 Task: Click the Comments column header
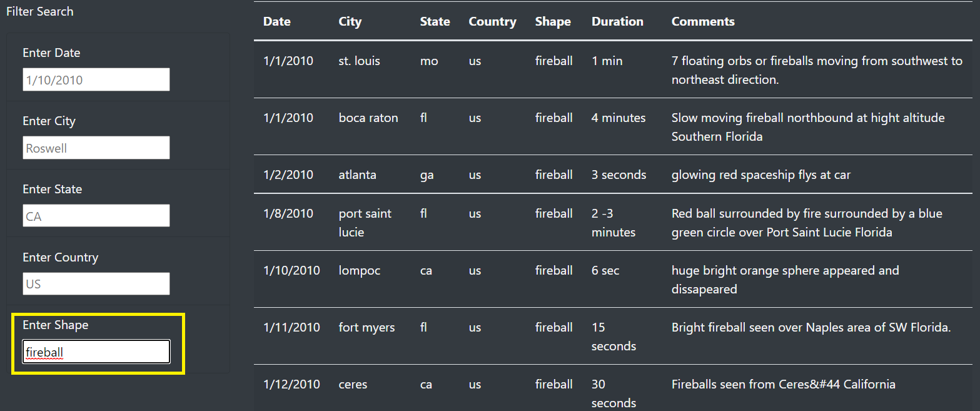[703, 21]
